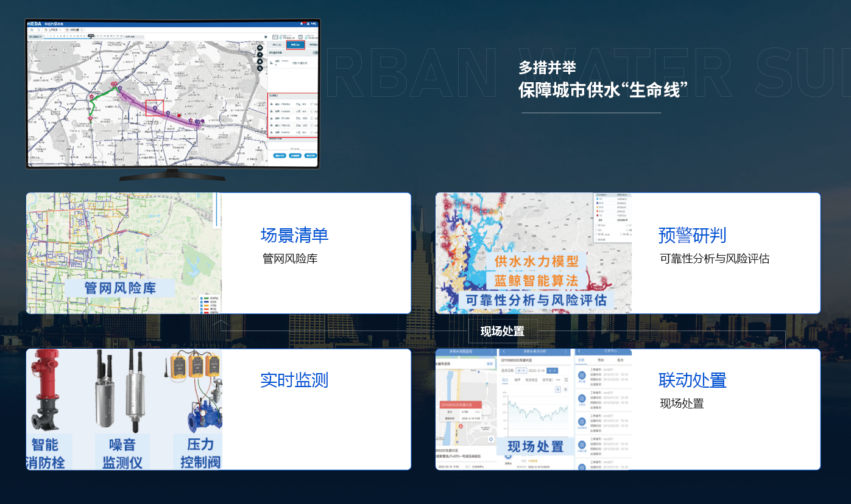Click the 后一天 button
Viewport: 851px width, 504px height.
[552, 370]
